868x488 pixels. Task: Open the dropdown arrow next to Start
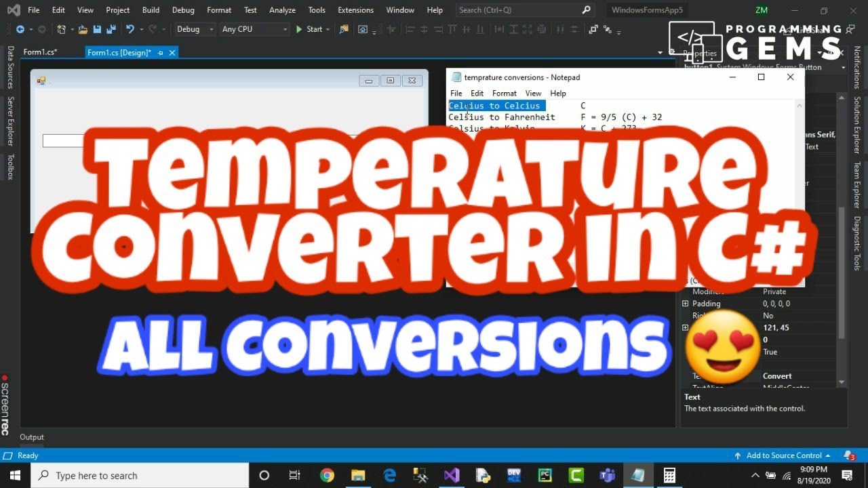click(x=328, y=29)
